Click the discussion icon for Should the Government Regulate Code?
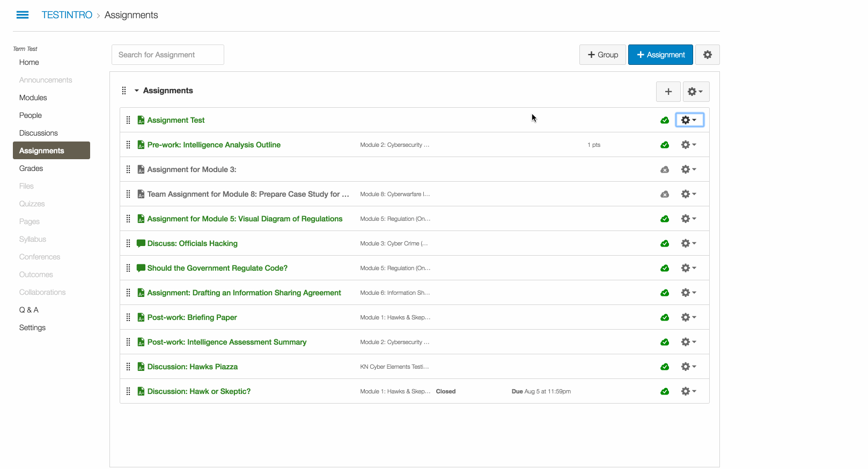Viewport: 868px width, 469px height. [x=141, y=268]
